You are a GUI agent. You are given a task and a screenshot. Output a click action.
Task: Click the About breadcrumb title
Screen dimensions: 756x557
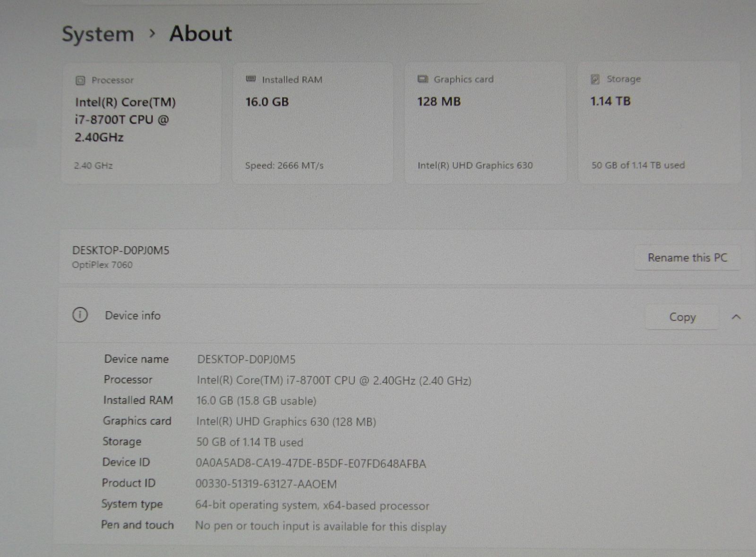(x=201, y=34)
